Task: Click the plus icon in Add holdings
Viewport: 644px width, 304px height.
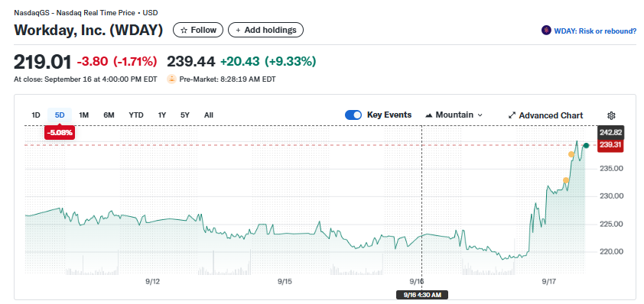Action: click(238, 31)
